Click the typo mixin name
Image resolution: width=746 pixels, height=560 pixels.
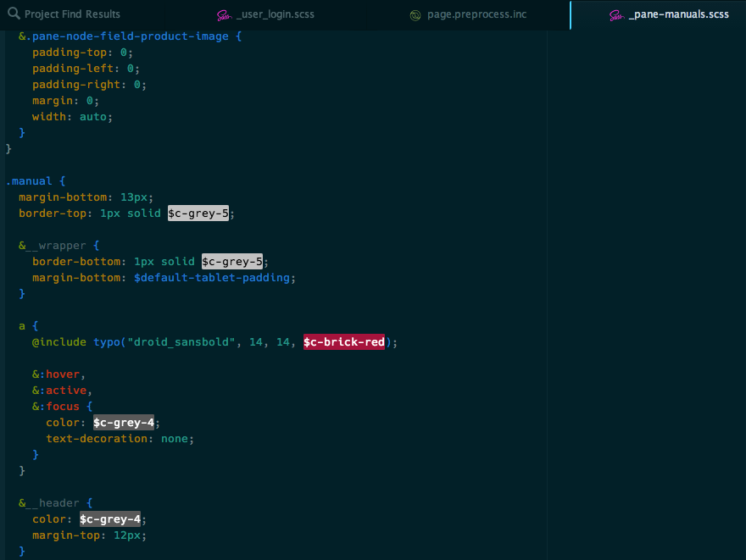[x=107, y=342]
